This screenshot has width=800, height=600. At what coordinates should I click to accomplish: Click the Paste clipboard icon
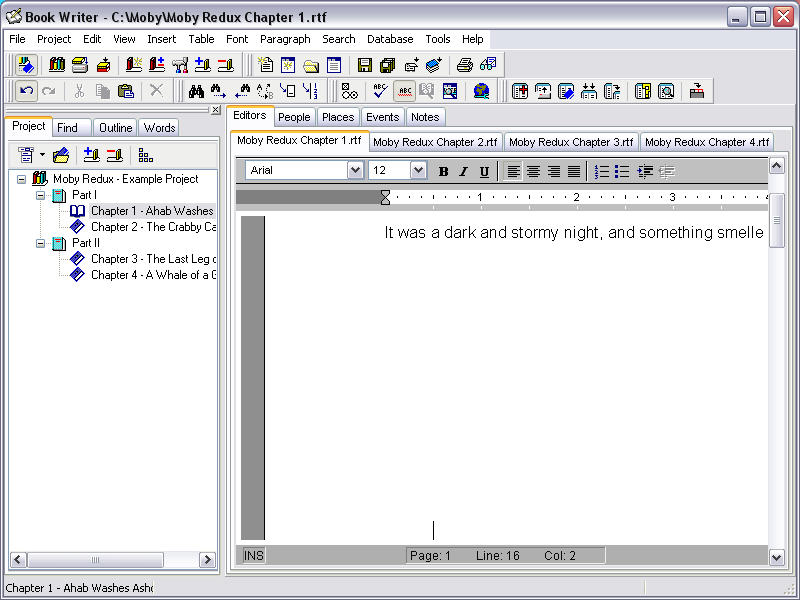tap(125, 91)
